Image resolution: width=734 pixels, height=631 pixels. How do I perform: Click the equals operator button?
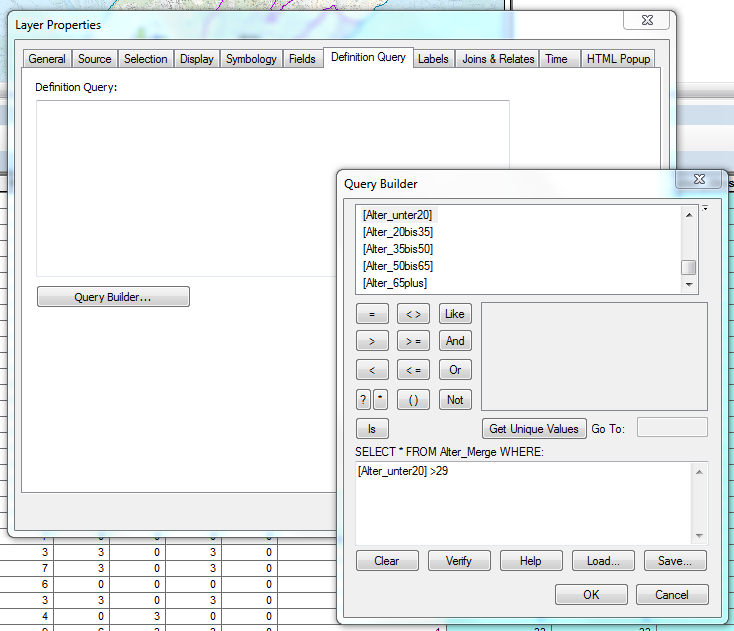click(x=372, y=314)
